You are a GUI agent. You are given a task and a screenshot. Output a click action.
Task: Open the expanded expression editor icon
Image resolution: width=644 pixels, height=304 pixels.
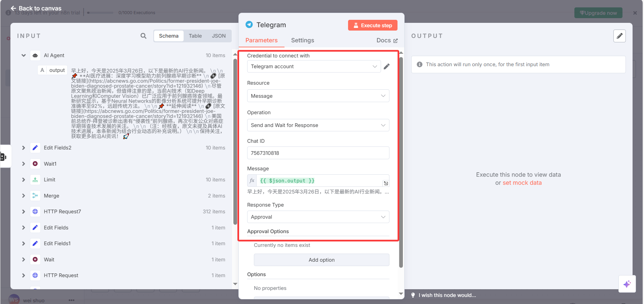point(386,183)
